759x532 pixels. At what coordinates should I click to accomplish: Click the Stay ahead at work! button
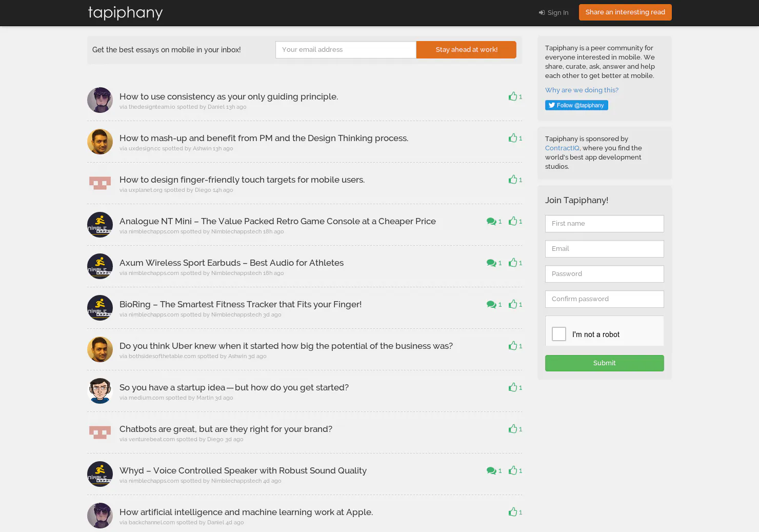[x=466, y=50]
